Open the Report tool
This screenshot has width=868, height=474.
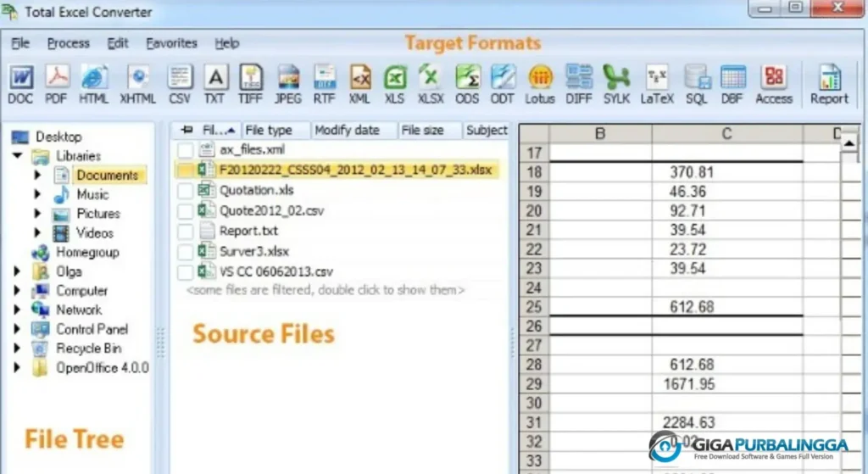click(829, 84)
